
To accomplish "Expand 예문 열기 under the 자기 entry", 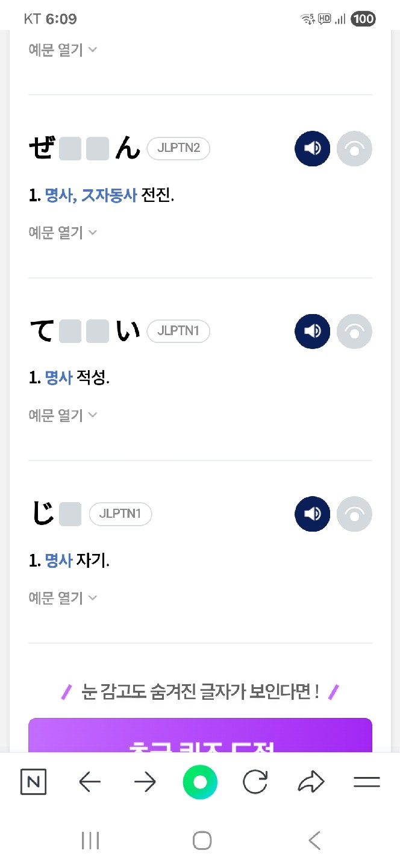I will [63, 598].
